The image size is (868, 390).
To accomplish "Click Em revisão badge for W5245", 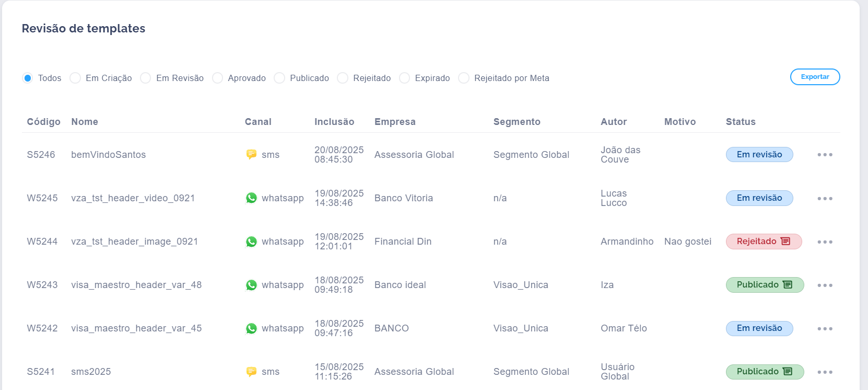I will [x=759, y=198].
